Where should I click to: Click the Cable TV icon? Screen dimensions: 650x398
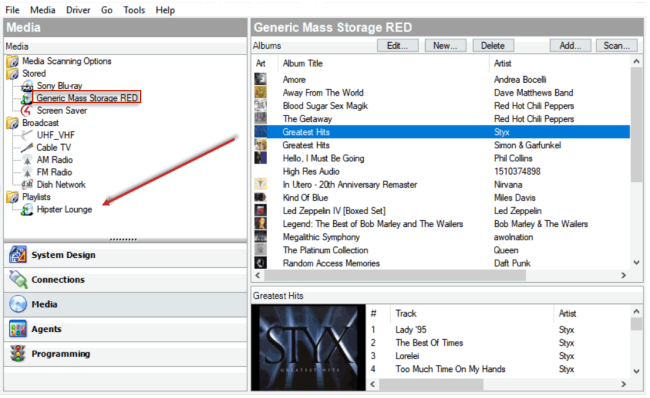pyautogui.click(x=27, y=148)
